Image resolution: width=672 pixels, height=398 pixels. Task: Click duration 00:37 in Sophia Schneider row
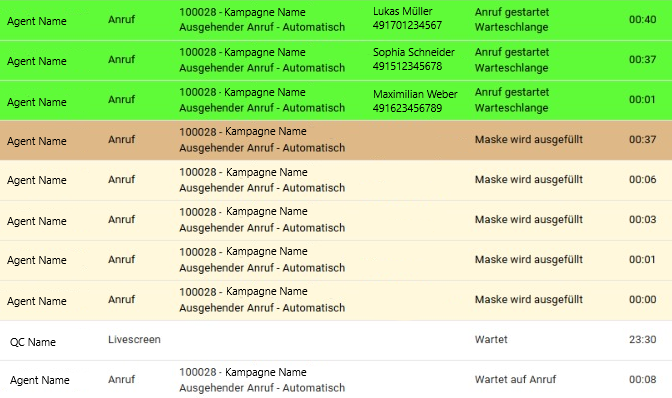pos(642,60)
